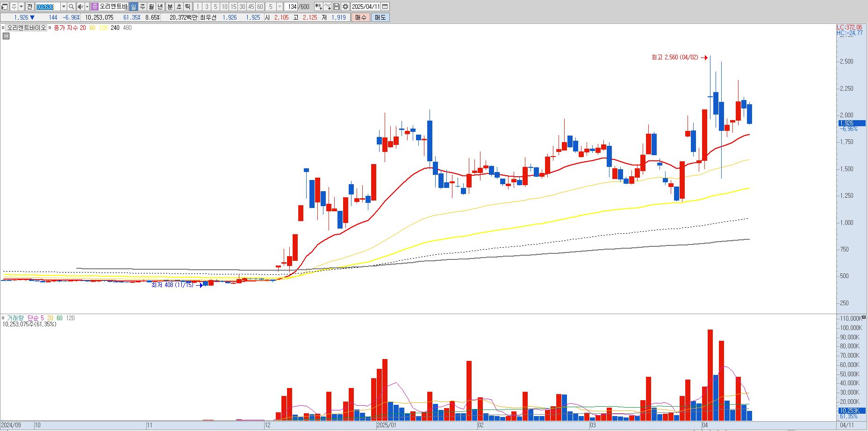Select daily 일 chart period
Screen dimensions: 868x431
tap(133, 7)
